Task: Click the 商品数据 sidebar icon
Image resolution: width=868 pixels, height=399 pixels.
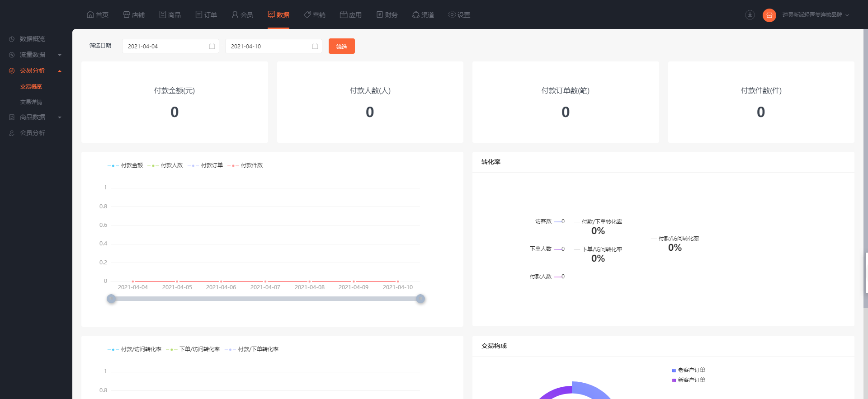Action: [x=12, y=117]
